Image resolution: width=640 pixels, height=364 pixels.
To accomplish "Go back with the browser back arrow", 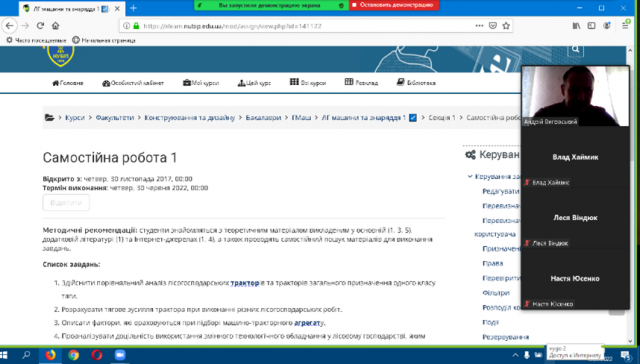I will coord(9,26).
